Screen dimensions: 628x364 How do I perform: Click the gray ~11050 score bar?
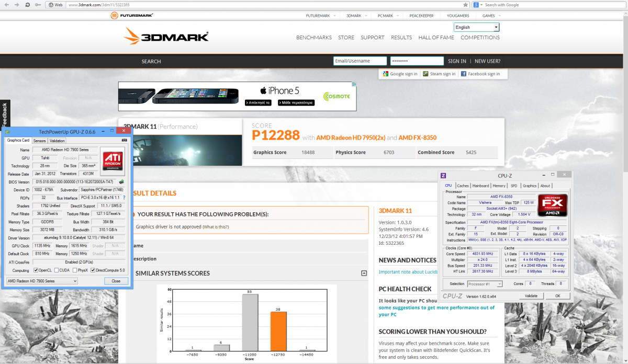pos(250,322)
